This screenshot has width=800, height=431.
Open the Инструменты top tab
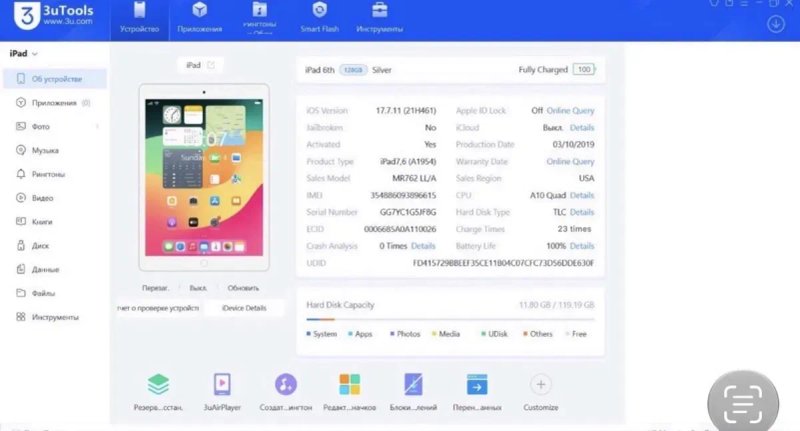[x=380, y=19]
